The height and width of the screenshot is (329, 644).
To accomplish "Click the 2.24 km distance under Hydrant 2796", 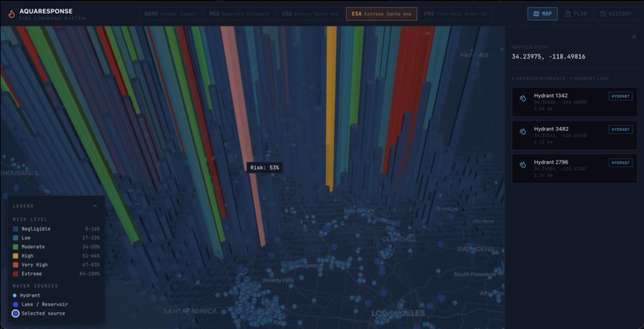I will (x=543, y=175).
